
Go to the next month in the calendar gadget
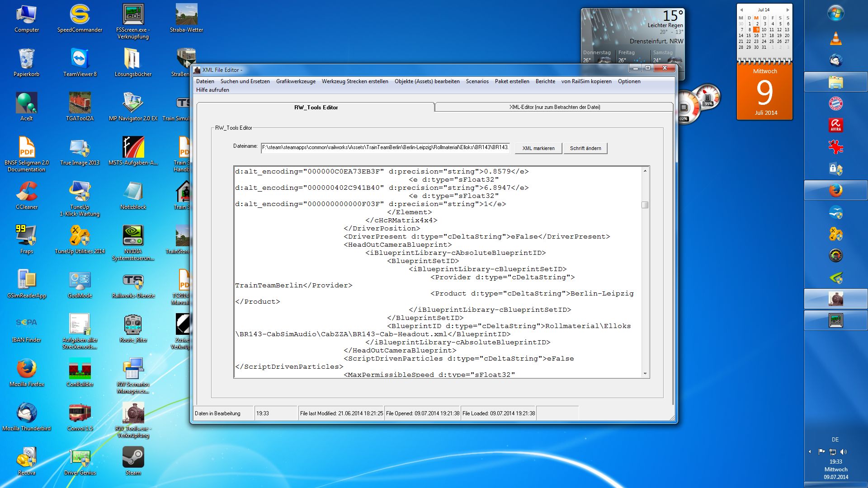[x=788, y=9]
